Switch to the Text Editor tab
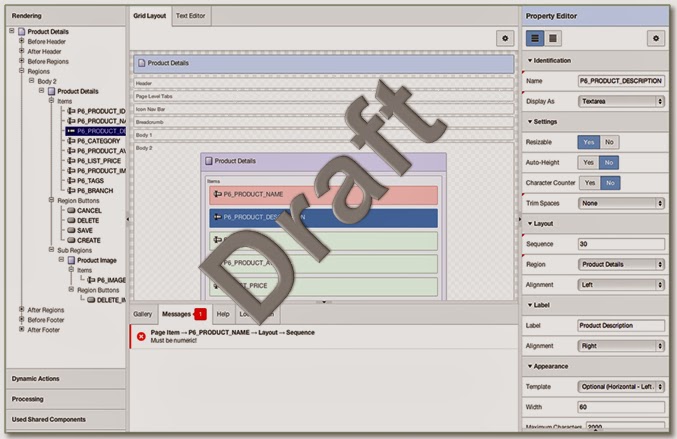677x439 pixels. [x=190, y=16]
